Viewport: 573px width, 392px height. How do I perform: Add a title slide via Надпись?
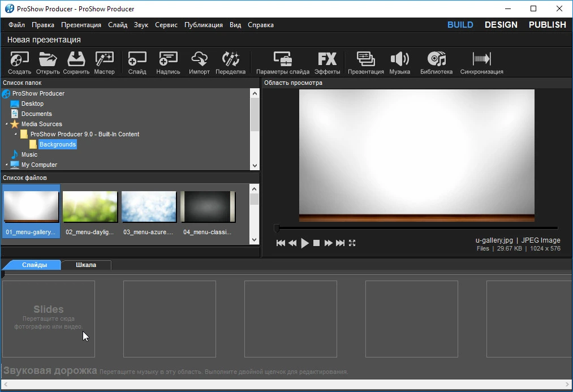click(x=168, y=63)
